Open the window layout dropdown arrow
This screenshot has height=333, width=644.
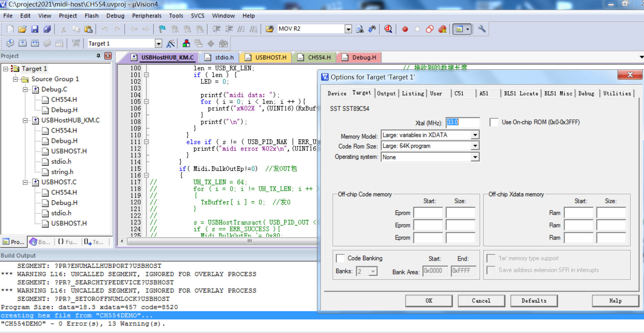468,29
